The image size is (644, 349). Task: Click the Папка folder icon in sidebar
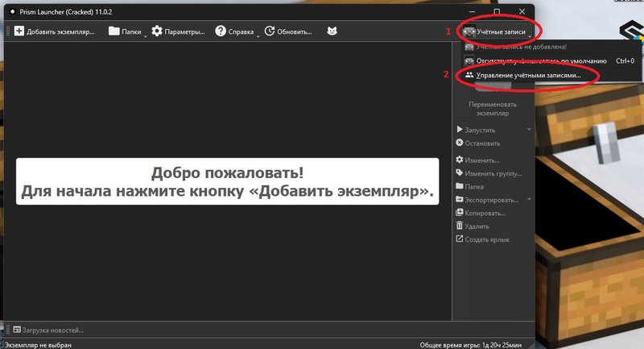pos(460,186)
